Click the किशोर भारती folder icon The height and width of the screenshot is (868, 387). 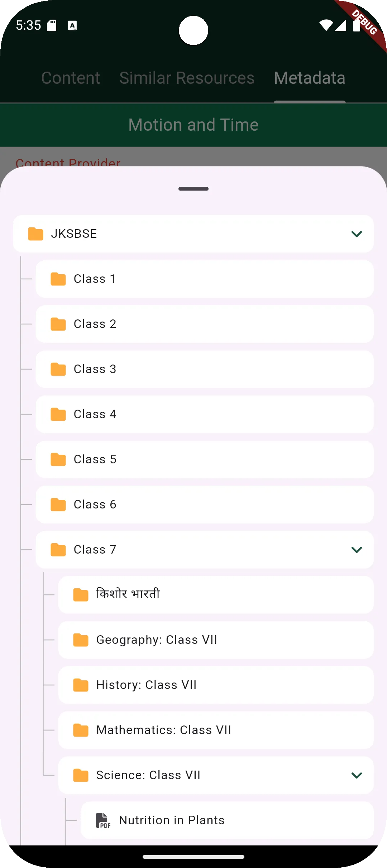(x=81, y=595)
